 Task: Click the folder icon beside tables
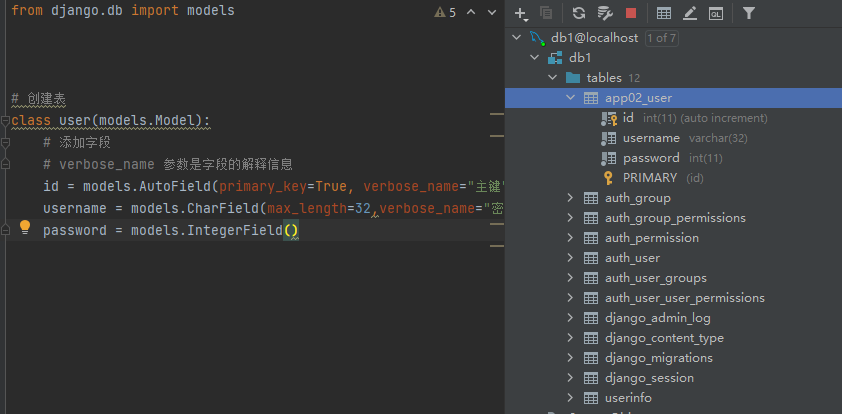(573, 78)
